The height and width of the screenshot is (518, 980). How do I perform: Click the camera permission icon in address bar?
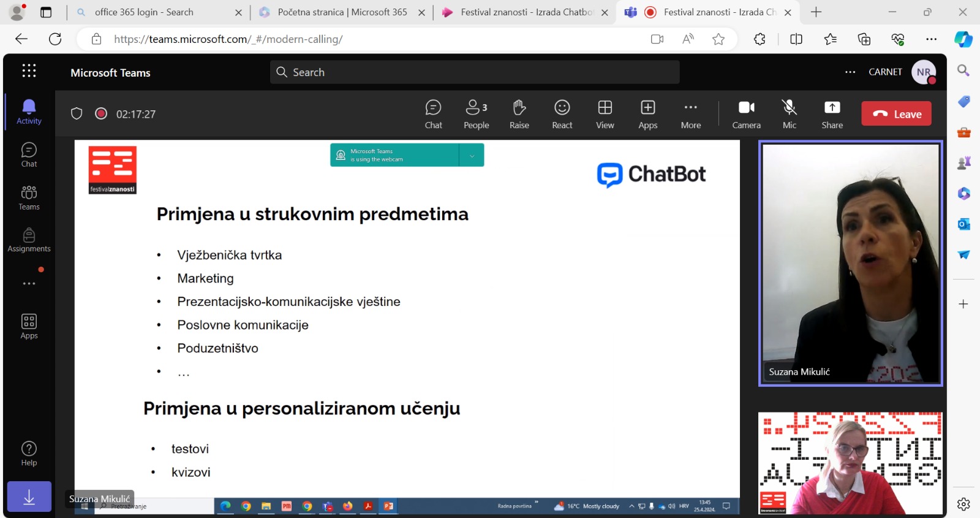657,39
